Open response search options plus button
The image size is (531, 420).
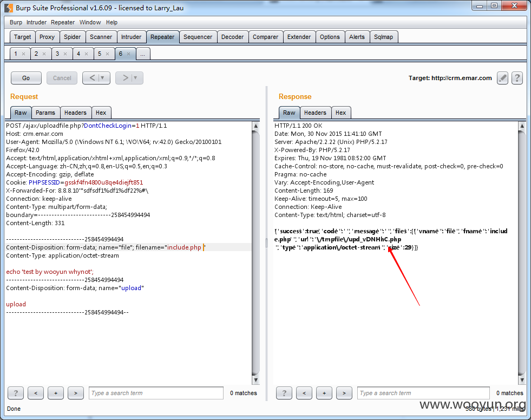pyautogui.click(x=324, y=393)
